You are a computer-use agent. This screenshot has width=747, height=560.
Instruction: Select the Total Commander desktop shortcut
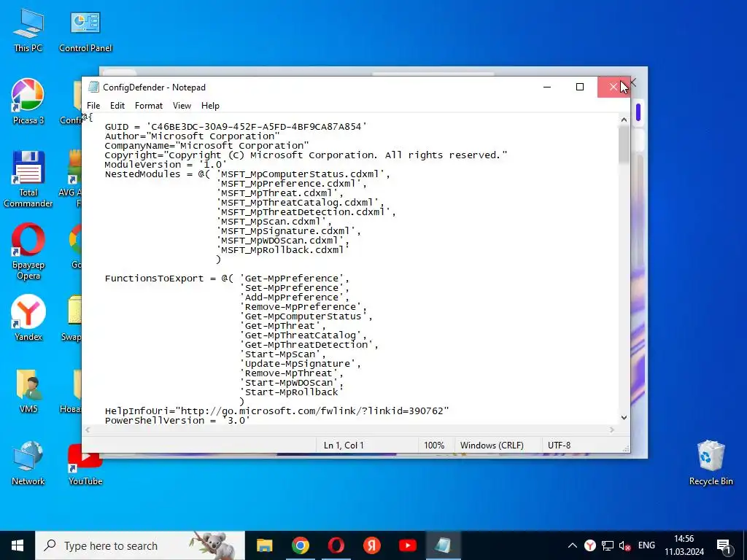pos(28,179)
